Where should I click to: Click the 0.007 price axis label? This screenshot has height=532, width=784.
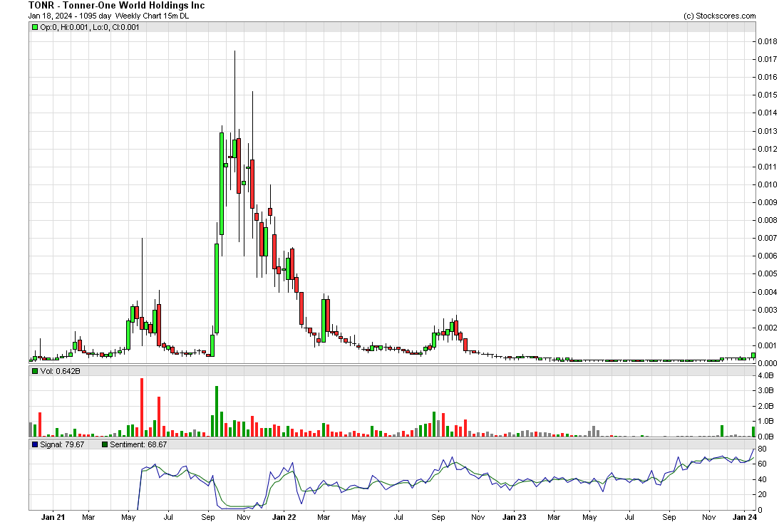[768, 239]
